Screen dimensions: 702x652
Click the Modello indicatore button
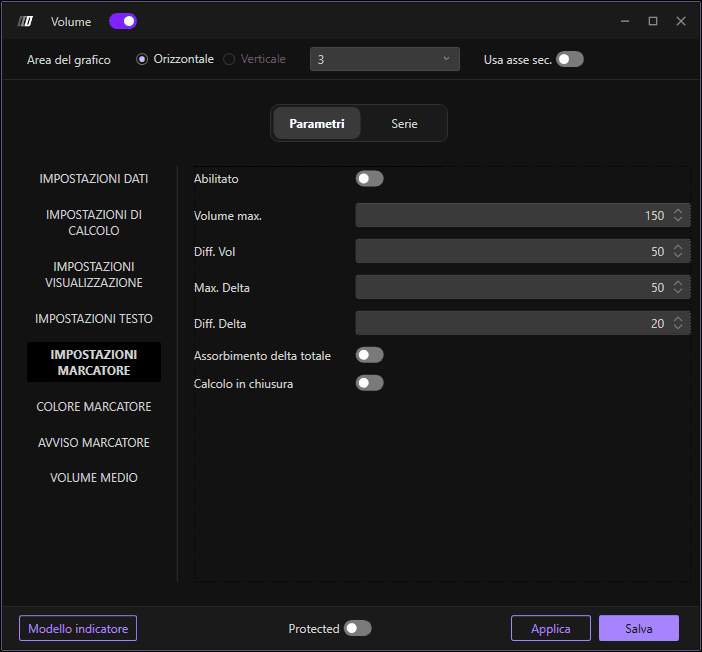78,628
